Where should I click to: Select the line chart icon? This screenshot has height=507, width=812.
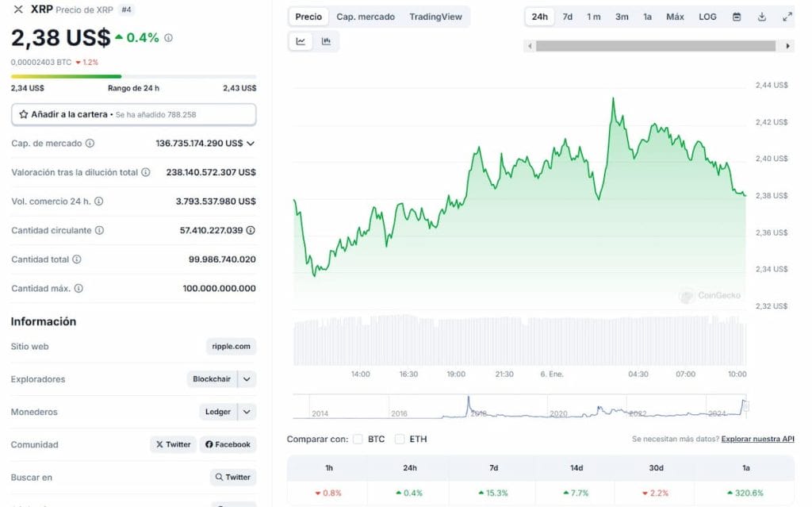tap(300, 41)
